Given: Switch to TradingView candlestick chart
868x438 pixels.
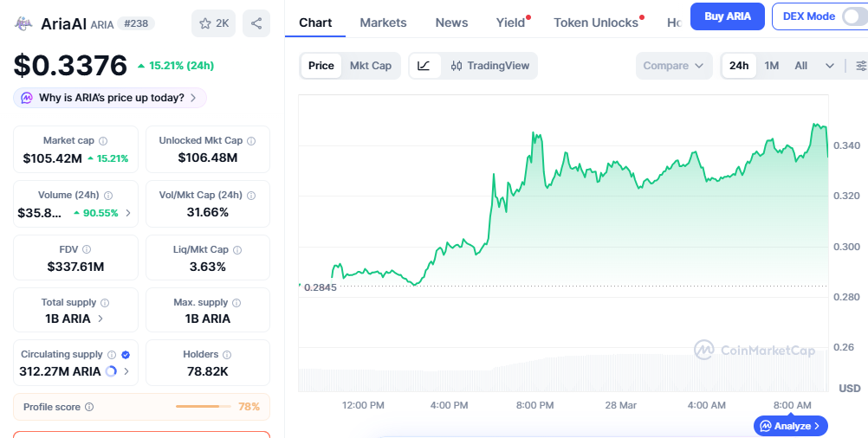Looking at the screenshot, I should [x=490, y=66].
